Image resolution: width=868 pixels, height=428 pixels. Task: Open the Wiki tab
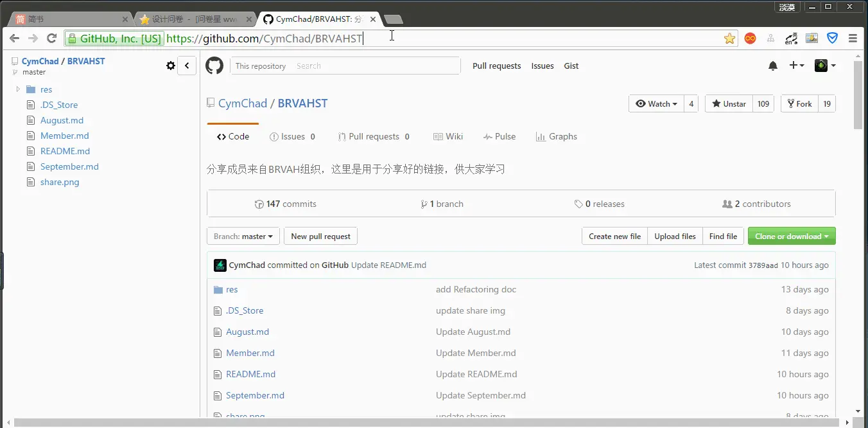(447, 136)
